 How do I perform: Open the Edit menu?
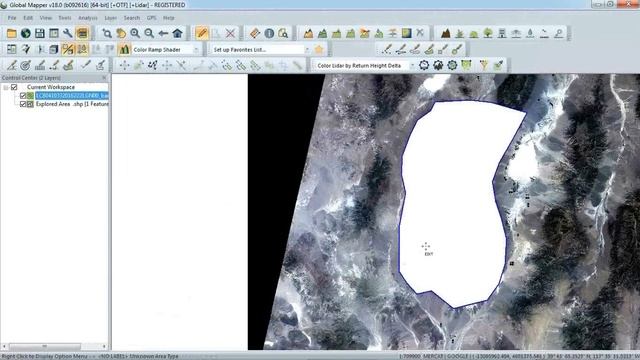(28, 18)
